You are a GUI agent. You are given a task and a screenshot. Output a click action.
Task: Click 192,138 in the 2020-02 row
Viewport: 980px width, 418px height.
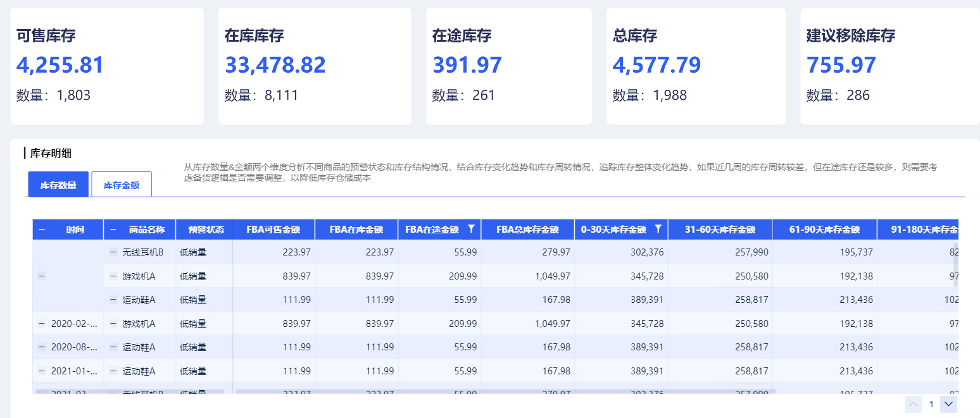pyautogui.click(x=856, y=323)
